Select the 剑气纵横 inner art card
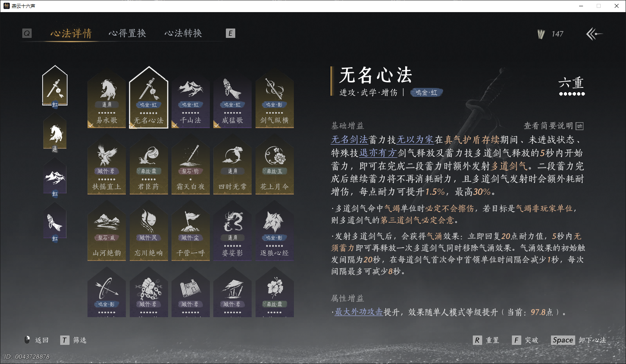Image resolution: width=626 pixels, height=364 pixels. click(274, 98)
